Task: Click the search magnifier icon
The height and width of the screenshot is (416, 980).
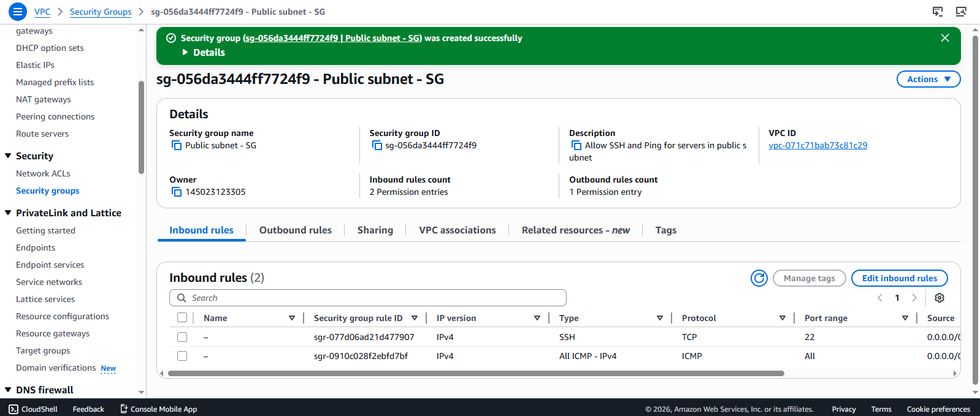Action: click(x=182, y=298)
